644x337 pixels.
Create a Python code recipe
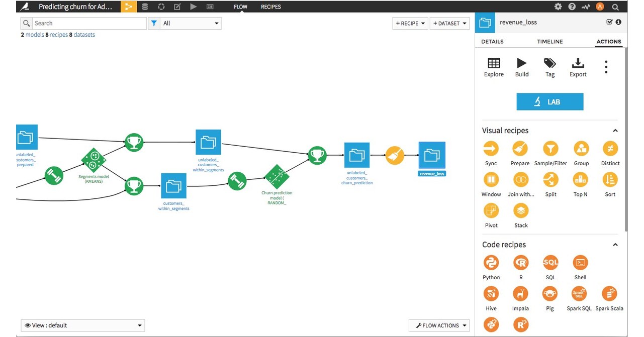491,262
